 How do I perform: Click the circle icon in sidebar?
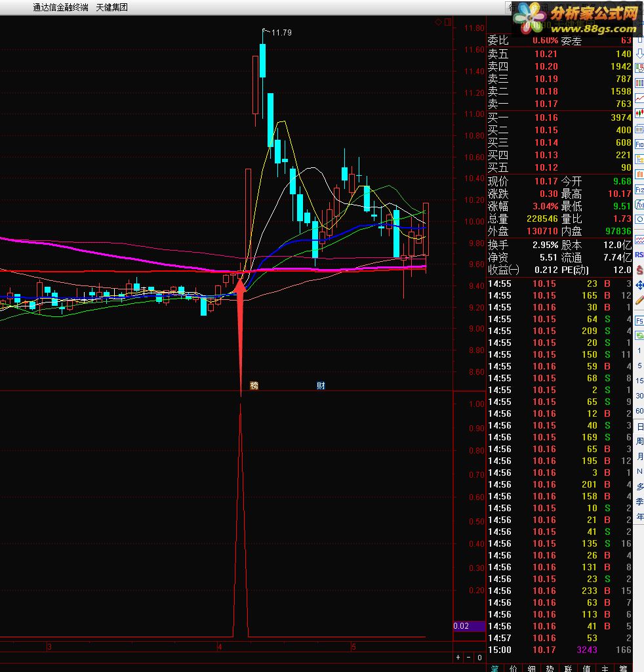(x=639, y=219)
